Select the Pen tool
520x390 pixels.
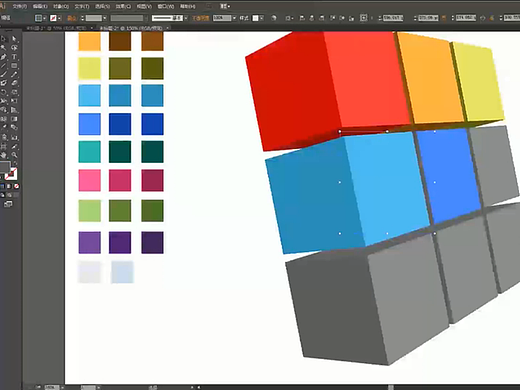(4, 57)
